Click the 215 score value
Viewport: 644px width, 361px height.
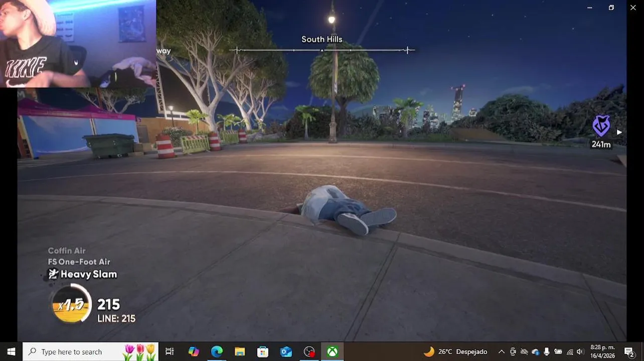click(x=108, y=304)
